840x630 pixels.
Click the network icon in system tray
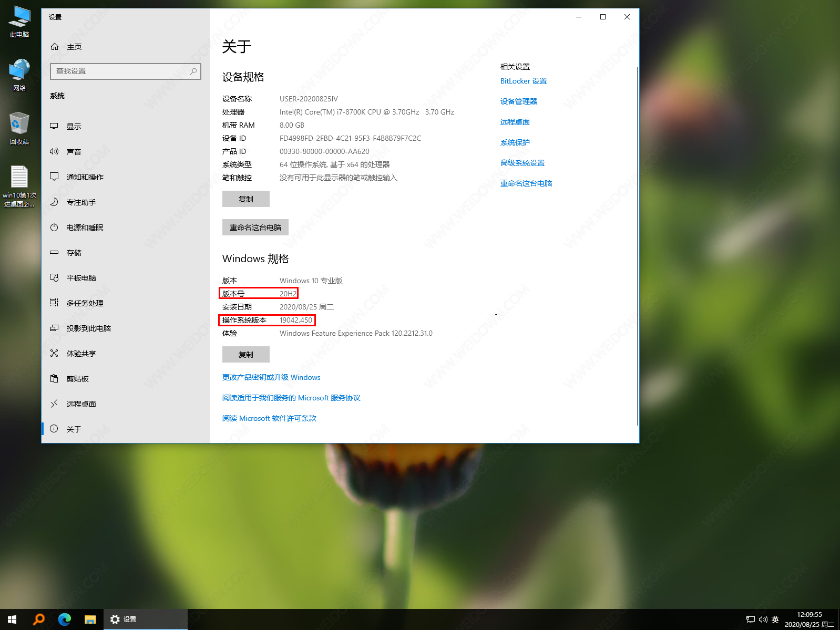click(751, 619)
